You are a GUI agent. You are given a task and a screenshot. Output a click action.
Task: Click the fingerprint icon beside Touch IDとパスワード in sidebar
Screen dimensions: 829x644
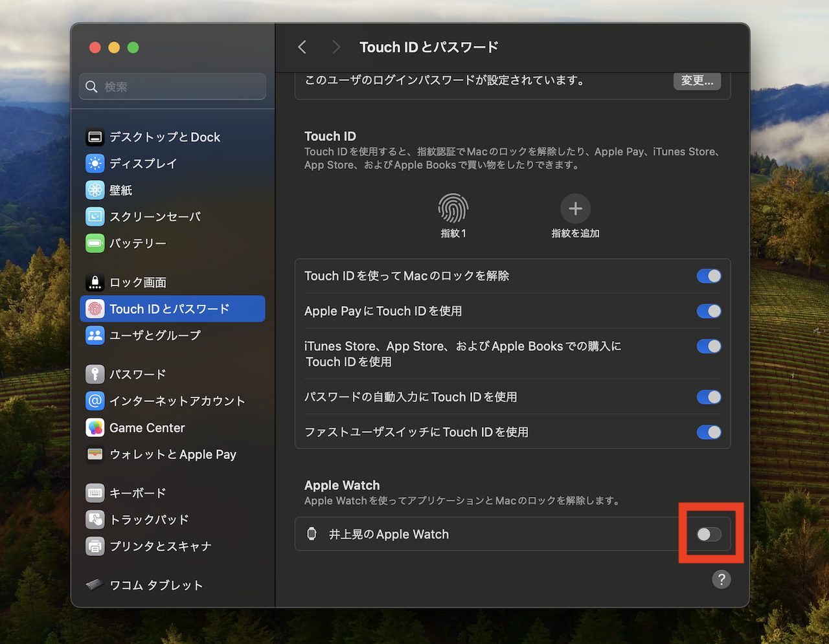pyautogui.click(x=95, y=309)
